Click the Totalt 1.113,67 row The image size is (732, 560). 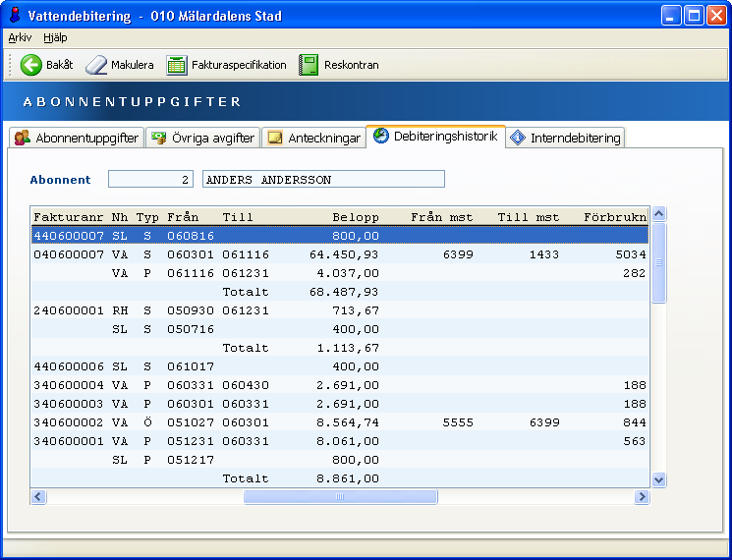pyautogui.click(x=340, y=348)
